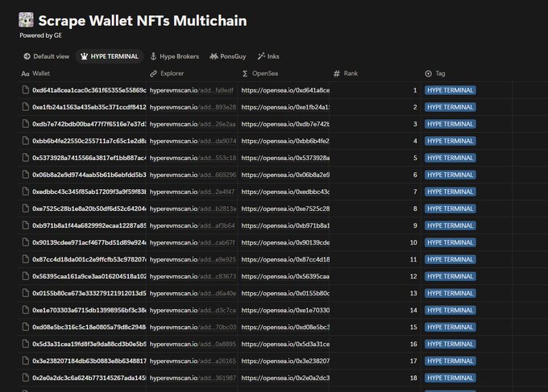The width and height of the screenshot is (548, 392).
Task: Open the OpenSea link for 0xb971b8a1
Action: pos(285,226)
